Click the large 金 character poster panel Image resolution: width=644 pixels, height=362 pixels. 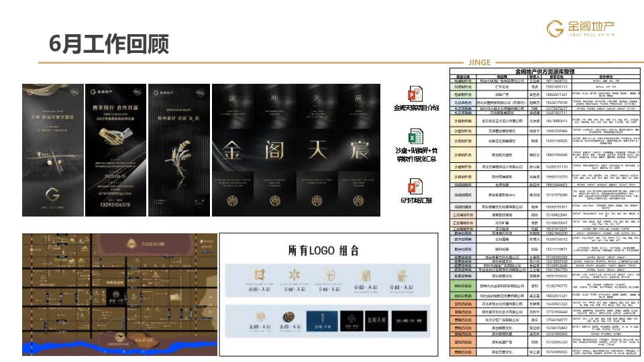point(233,150)
